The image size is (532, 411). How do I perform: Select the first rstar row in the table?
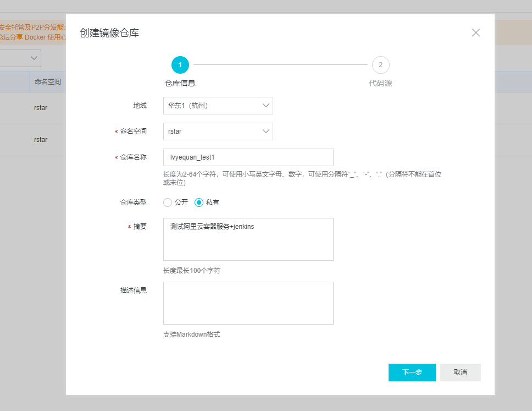coord(40,108)
